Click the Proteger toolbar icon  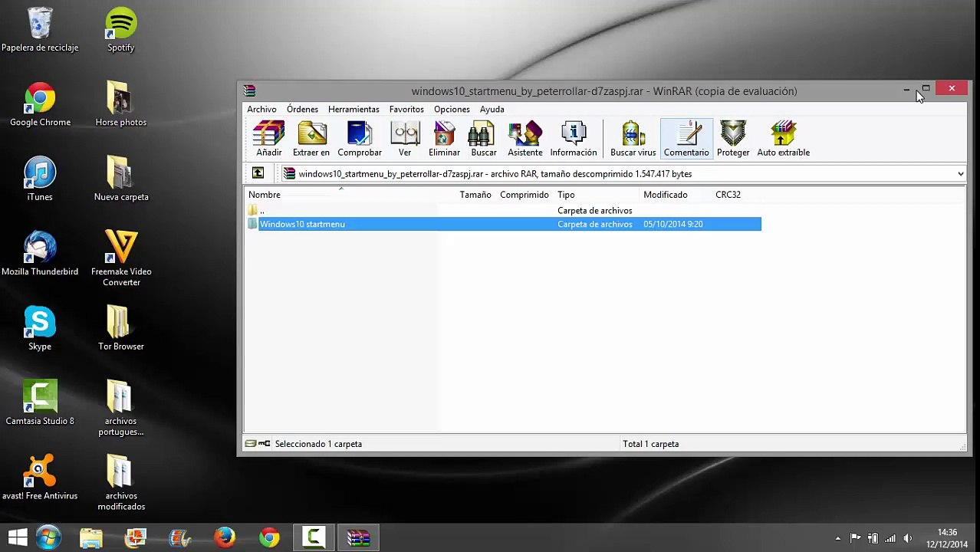[733, 139]
